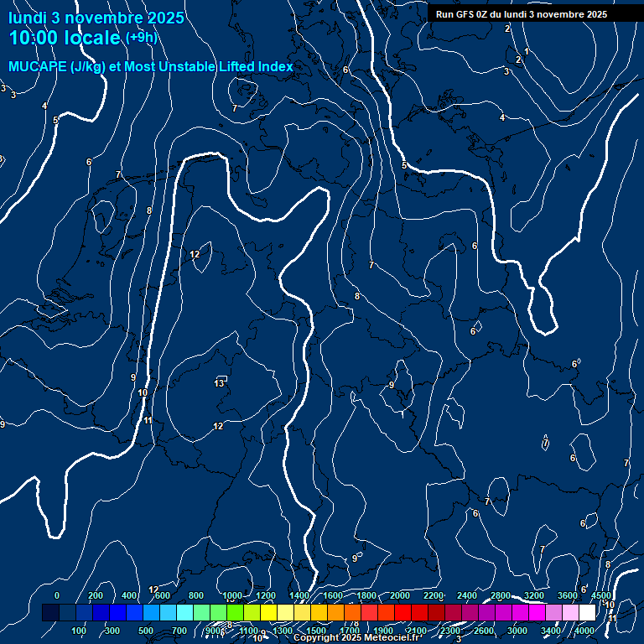Click the purple 2600 legend swatch
Screen dimensions: 644x644
[x=486, y=613]
